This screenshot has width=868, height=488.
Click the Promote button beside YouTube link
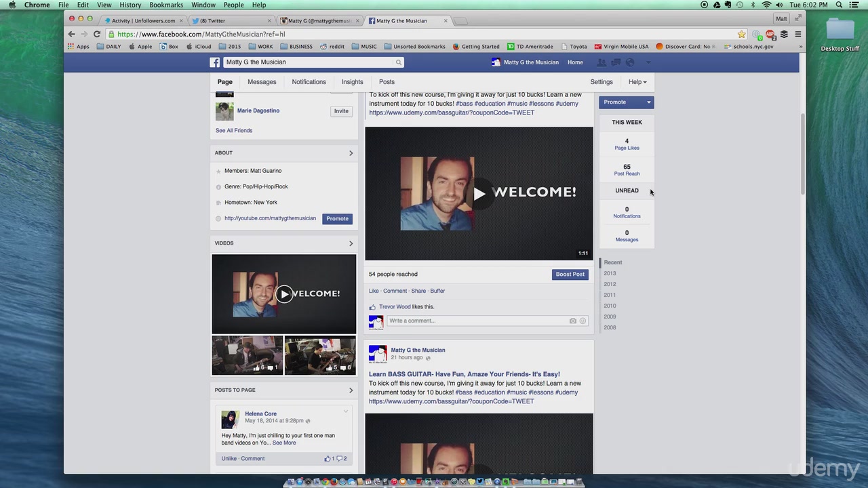337,219
